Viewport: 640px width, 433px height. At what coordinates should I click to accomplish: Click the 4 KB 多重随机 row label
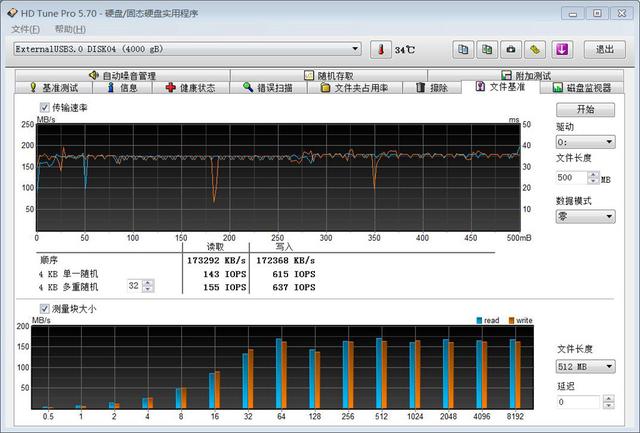pos(68,287)
